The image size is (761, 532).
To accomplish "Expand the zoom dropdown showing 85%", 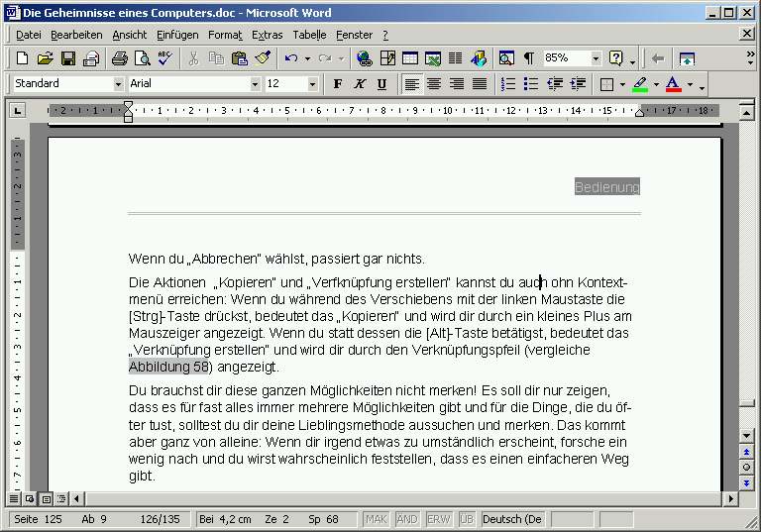I will (x=596, y=58).
